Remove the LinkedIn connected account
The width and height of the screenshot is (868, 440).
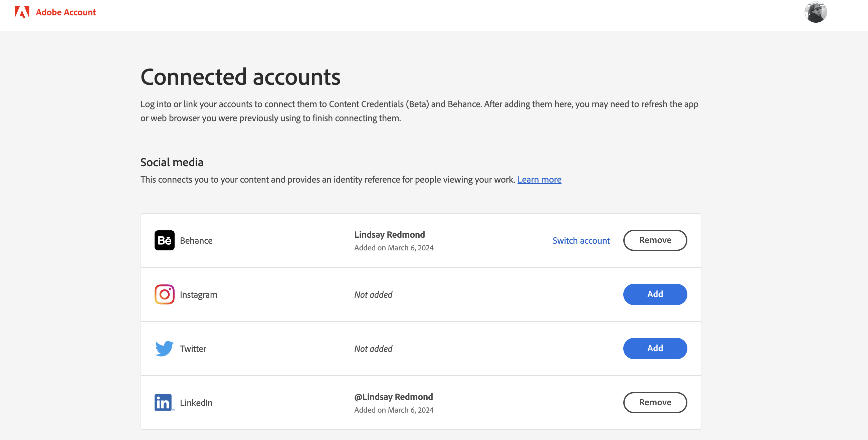click(655, 403)
